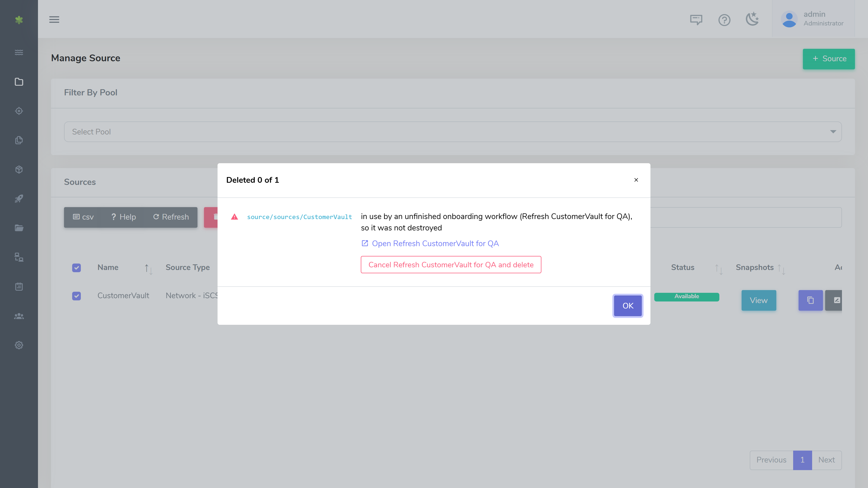Click the copy icon for CustomerVault row
The image size is (868, 488).
[x=810, y=300]
